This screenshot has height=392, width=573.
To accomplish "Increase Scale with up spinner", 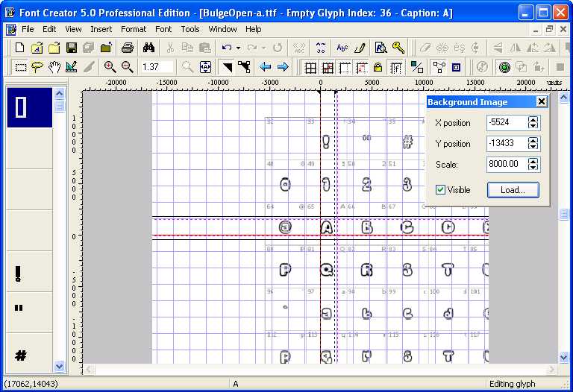I will (533, 161).
